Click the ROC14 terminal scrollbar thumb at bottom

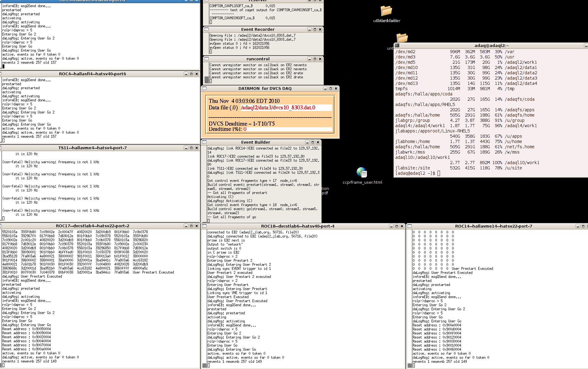(410, 366)
